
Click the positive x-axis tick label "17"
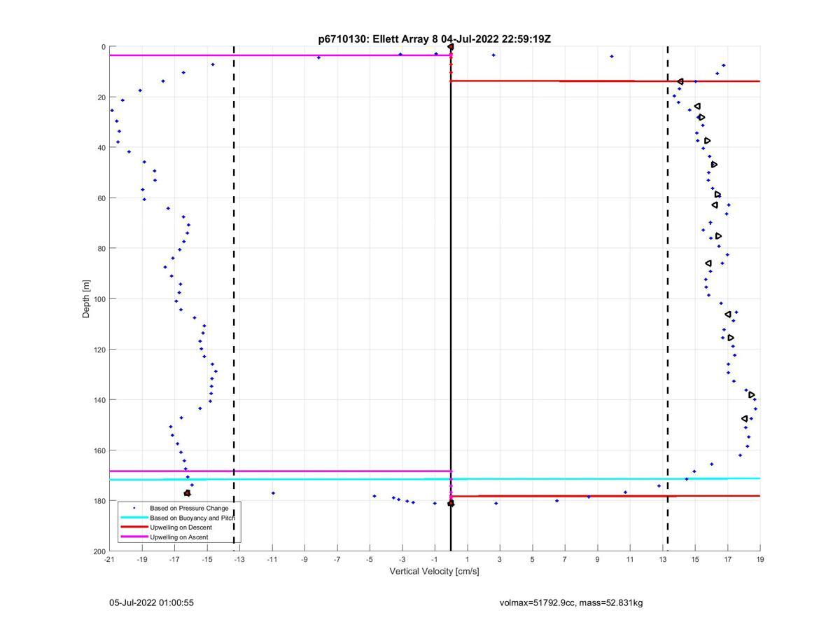point(727,560)
